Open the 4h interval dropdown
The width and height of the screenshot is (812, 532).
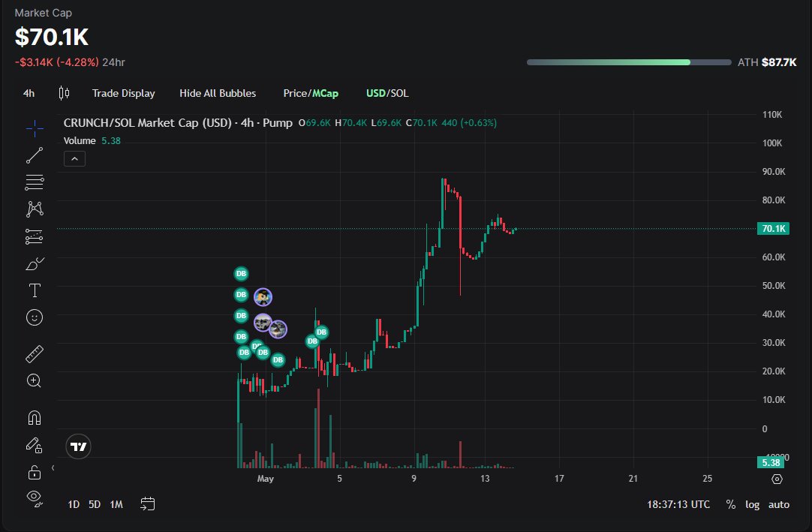click(29, 93)
